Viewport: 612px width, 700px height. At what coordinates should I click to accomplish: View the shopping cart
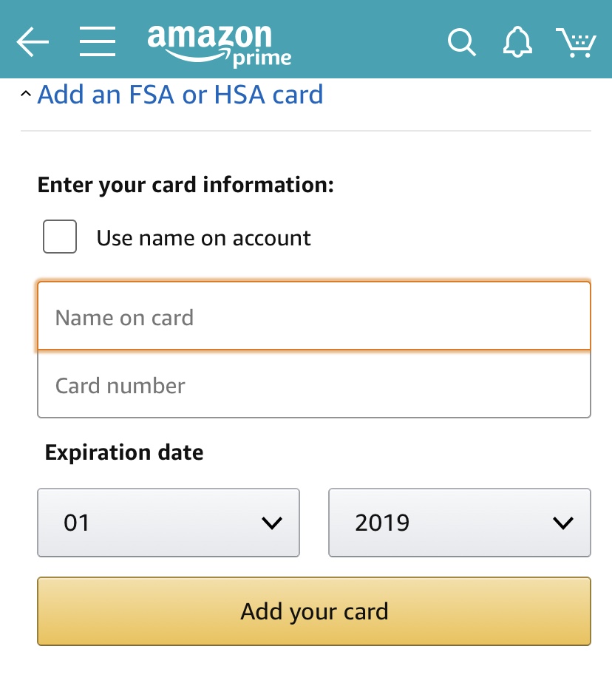pos(576,42)
